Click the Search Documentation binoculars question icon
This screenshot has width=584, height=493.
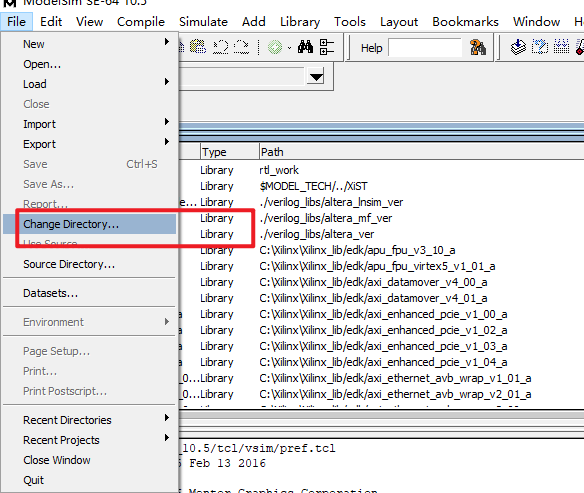[478, 48]
